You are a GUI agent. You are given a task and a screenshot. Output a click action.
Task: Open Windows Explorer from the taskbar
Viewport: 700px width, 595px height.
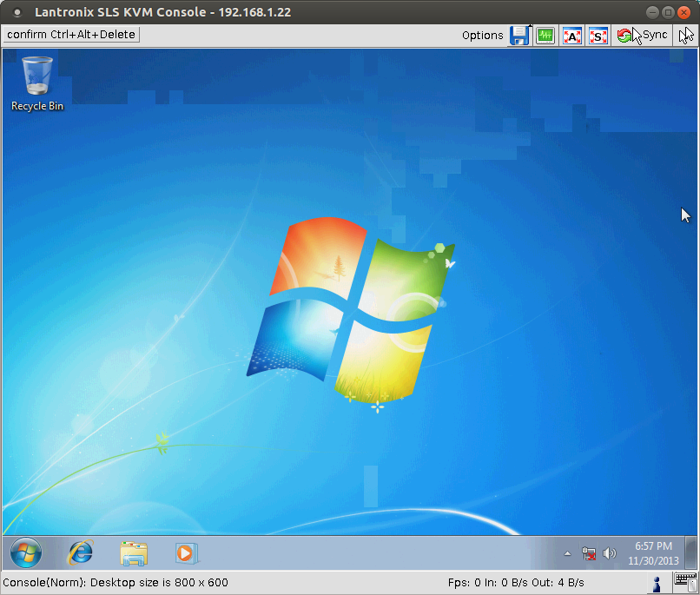coord(133,553)
